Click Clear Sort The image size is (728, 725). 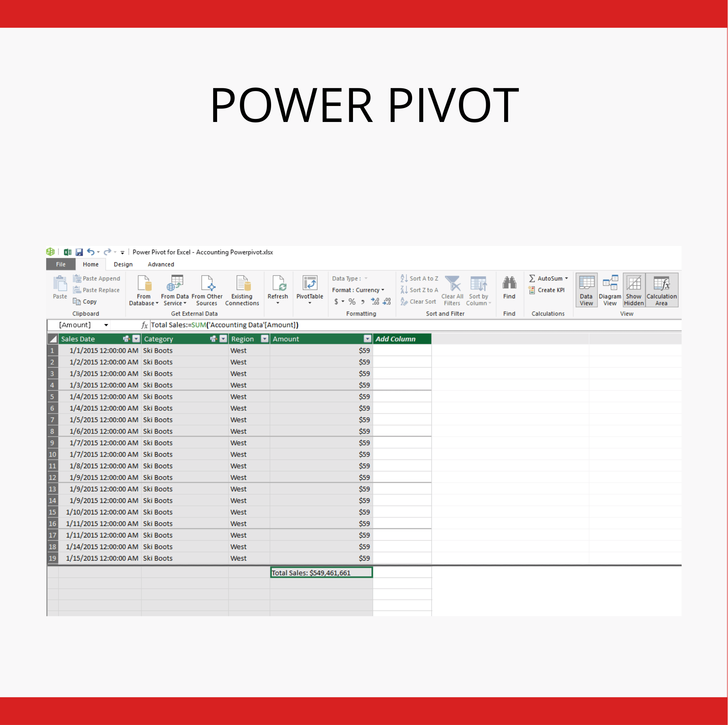[x=418, y=301]
